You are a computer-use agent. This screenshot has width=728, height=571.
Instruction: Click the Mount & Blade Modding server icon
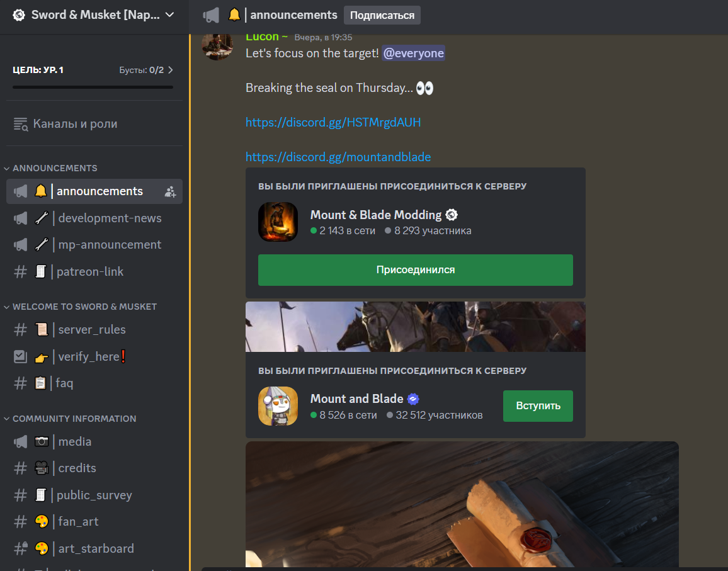pos(278,222)
